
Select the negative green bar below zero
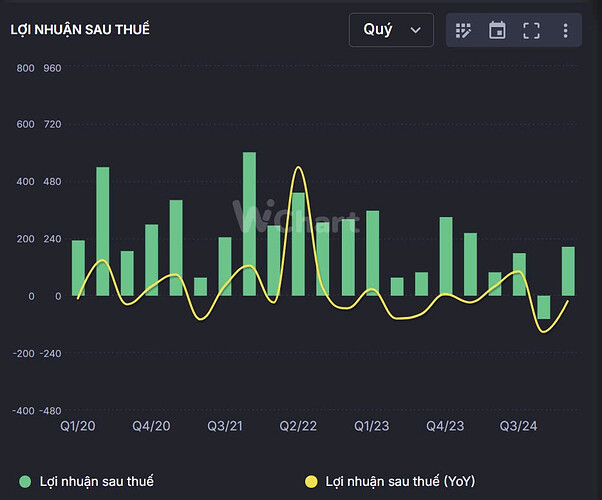544,307
